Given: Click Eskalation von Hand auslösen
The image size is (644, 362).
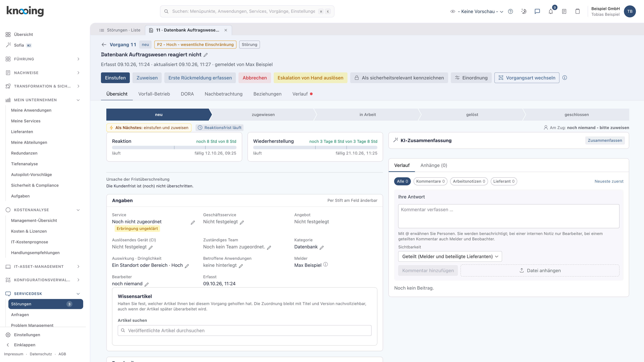Looking at the screenshot, I should pyautogui.click(x=310, y=78).
